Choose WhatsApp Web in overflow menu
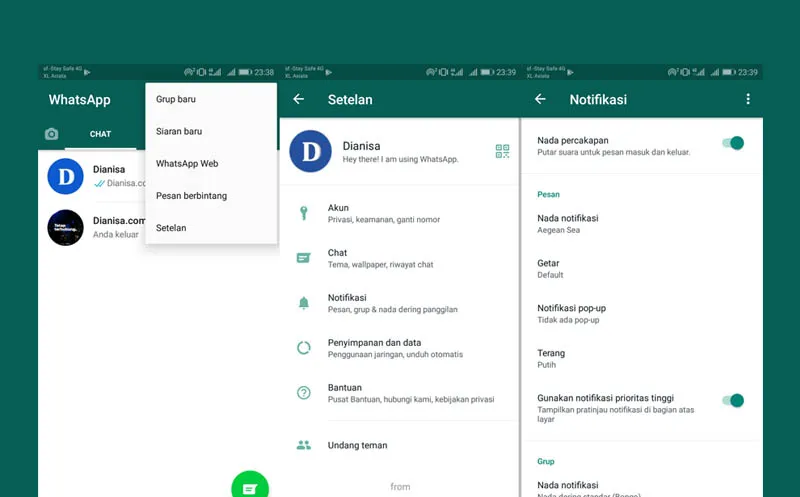The image size is (800, 497). [187, 163]
